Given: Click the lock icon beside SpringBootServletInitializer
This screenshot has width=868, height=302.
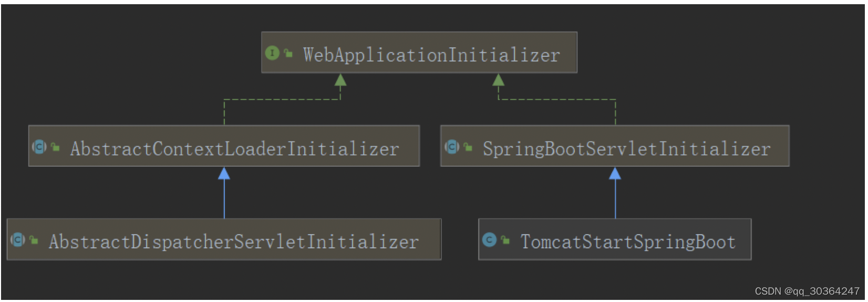Looking at the screenshot, I should [x=468, y=147].
